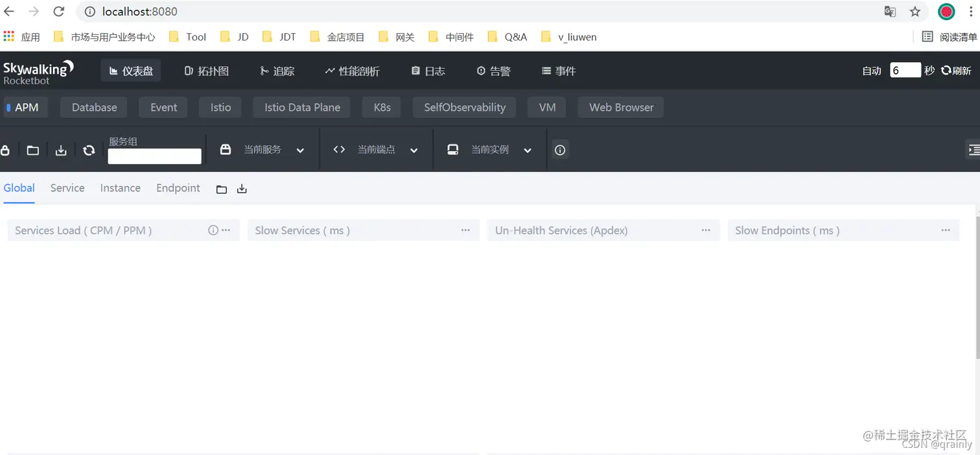980x455 pixels.
Task: Click the panel toggle icon at toolbar right edge
Action: (974, 150)
